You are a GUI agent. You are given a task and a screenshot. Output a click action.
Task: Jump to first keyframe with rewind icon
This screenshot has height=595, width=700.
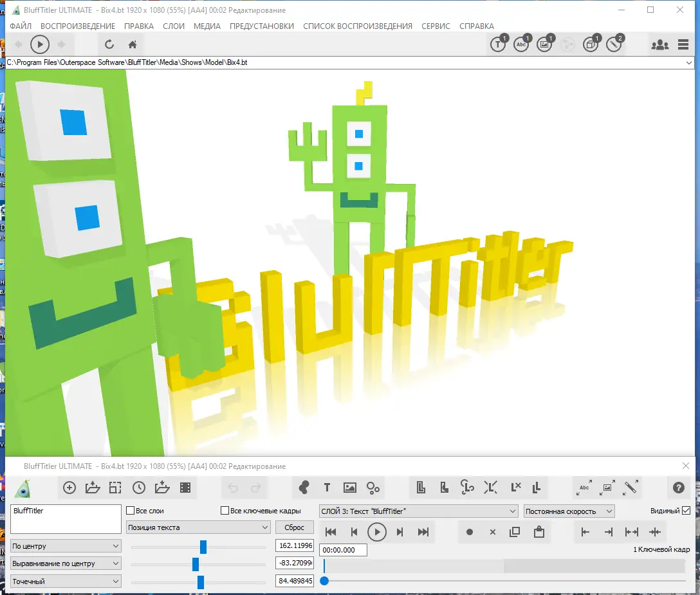click(x=331, y=532)
